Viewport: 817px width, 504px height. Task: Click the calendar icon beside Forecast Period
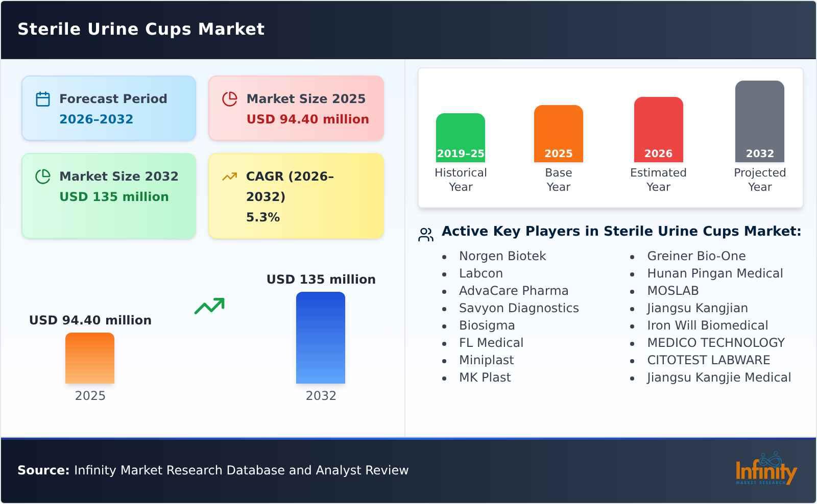point(43,99)
